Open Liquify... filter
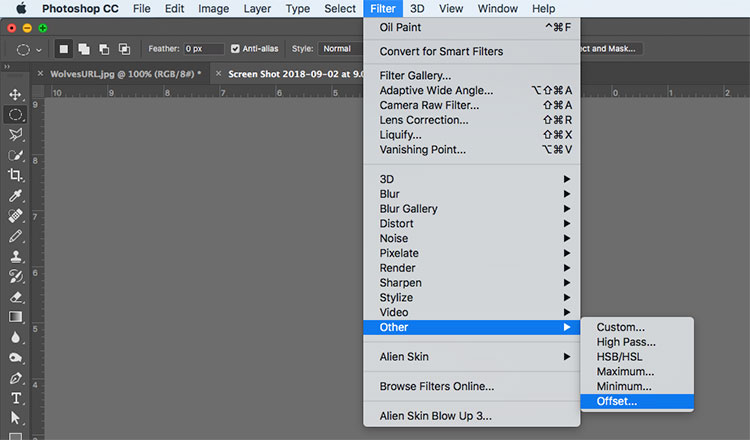 coord(472,135)
